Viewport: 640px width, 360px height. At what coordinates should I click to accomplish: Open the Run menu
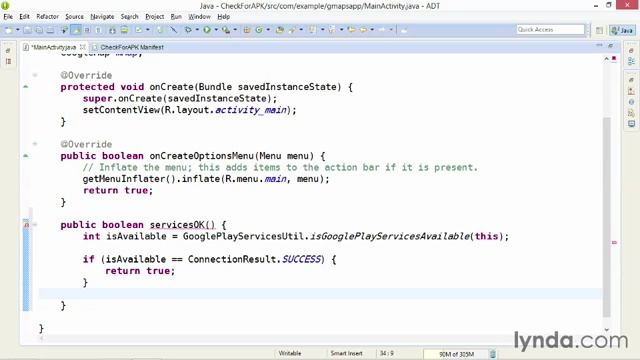pos(176,17)
